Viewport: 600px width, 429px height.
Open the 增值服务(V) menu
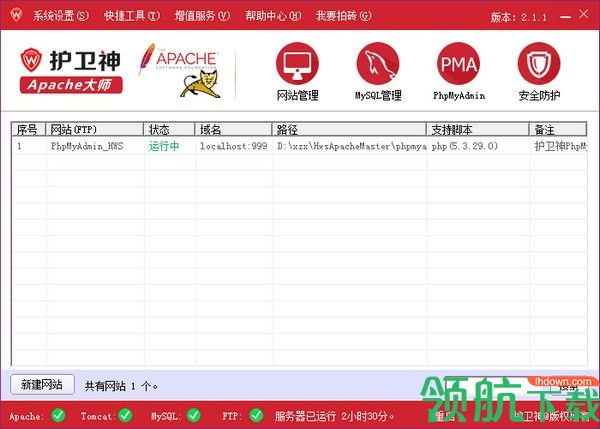point(202,16)
